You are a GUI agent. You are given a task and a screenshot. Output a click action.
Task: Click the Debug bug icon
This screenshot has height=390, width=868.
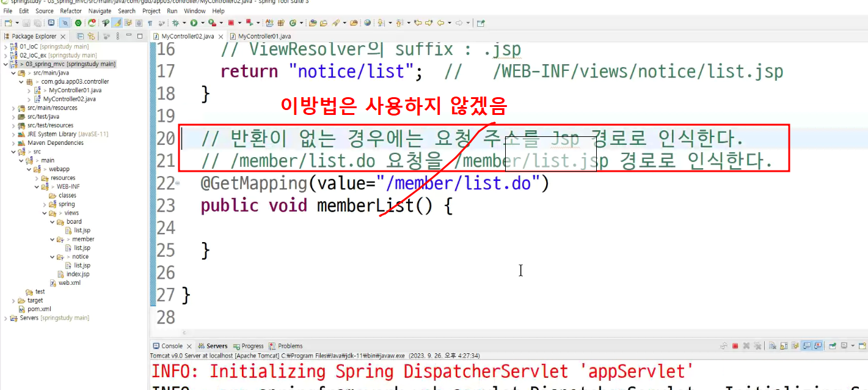pos(175,23)
